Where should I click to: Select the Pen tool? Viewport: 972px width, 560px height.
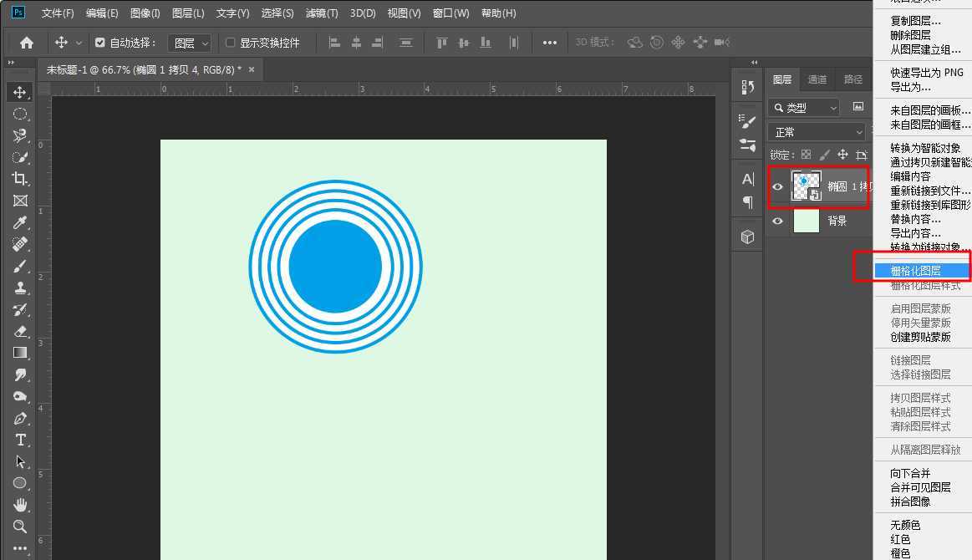click(20, 419)
